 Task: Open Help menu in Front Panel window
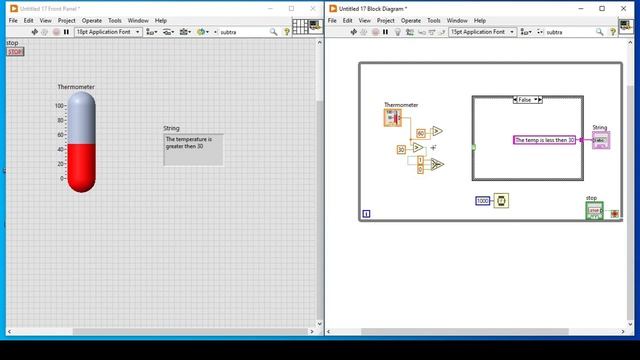pyautogui.click(x=161, y=20)
